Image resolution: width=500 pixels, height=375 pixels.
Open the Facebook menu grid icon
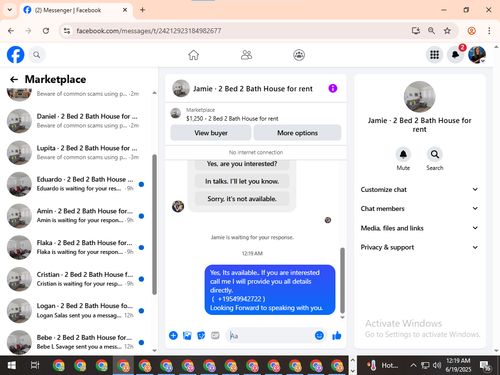click(x=434, y=55)
